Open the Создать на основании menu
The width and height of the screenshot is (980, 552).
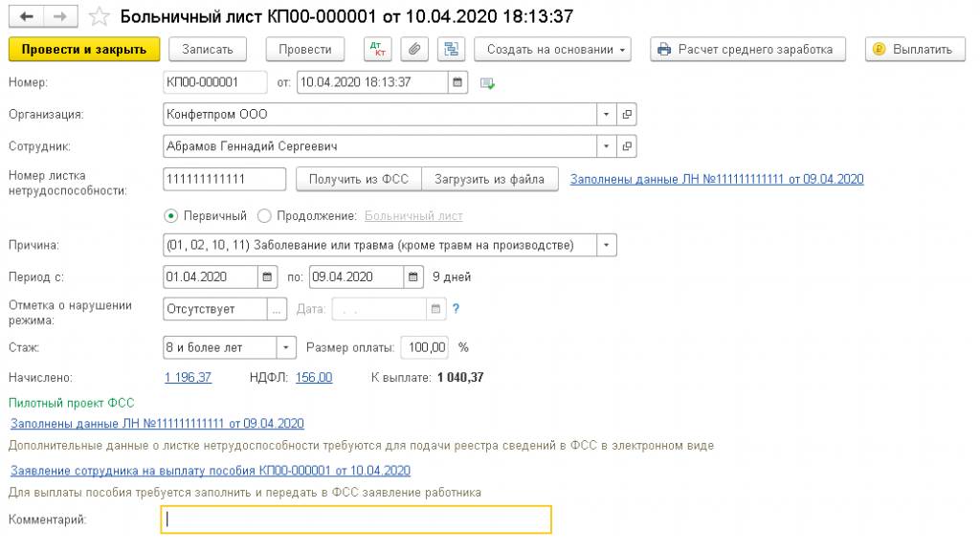[553, 50]
